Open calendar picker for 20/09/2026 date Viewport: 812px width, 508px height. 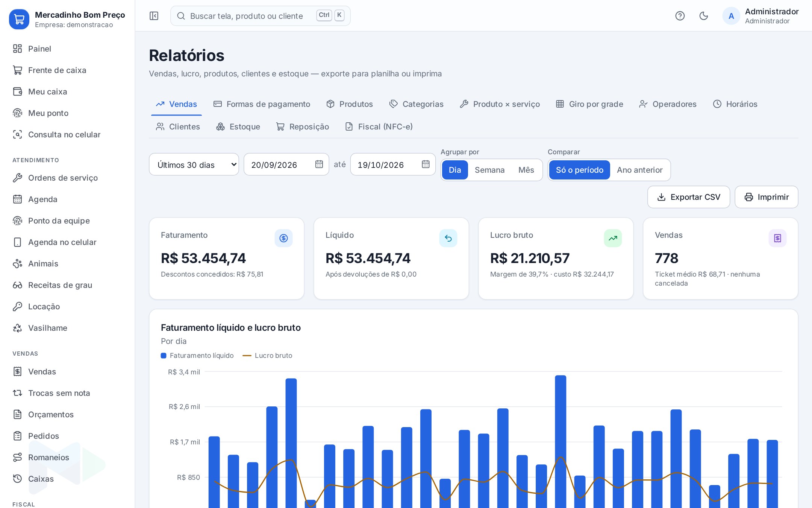pos(319,164)
